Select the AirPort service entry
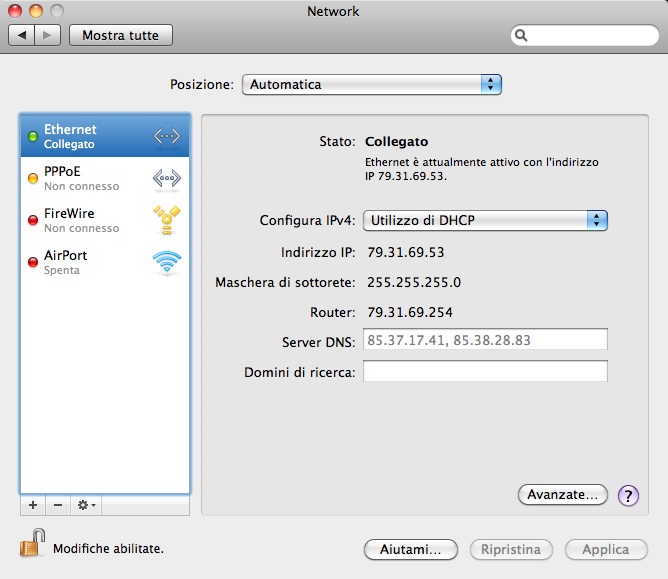 [105, 262]
